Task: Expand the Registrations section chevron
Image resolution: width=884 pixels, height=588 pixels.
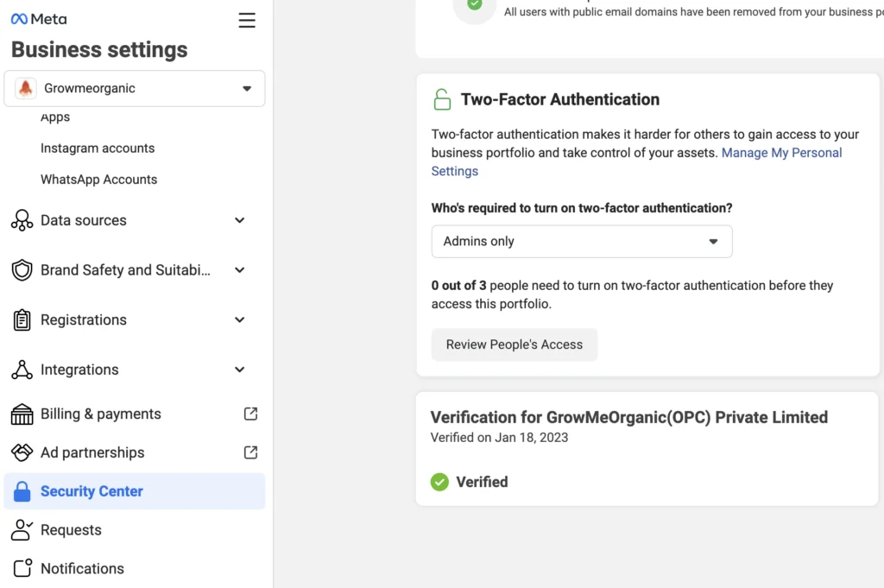Action: click(240, 319)
